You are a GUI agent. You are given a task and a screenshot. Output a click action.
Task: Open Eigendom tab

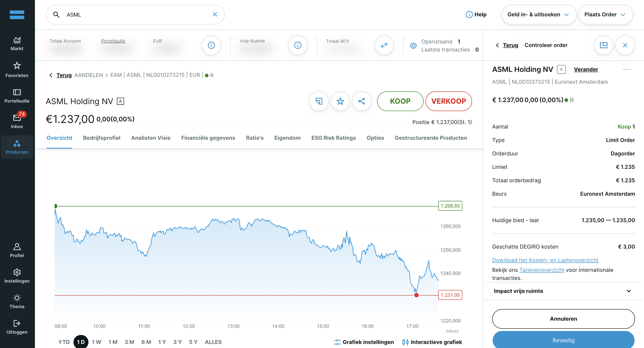coord(287,138)
